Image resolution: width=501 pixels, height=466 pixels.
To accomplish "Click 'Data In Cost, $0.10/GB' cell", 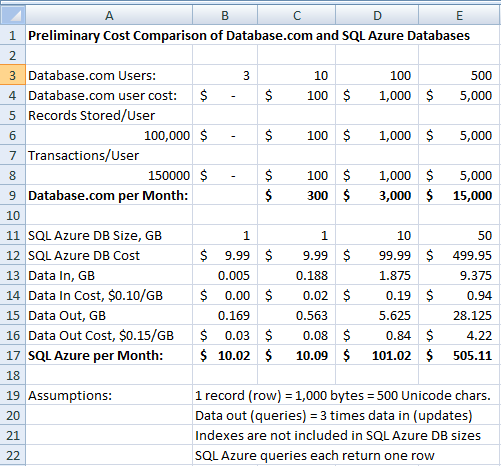I will 109,295.
